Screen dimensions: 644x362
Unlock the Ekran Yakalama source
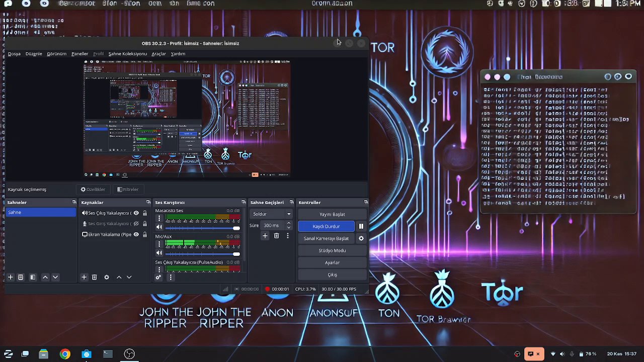pos(145,234)
